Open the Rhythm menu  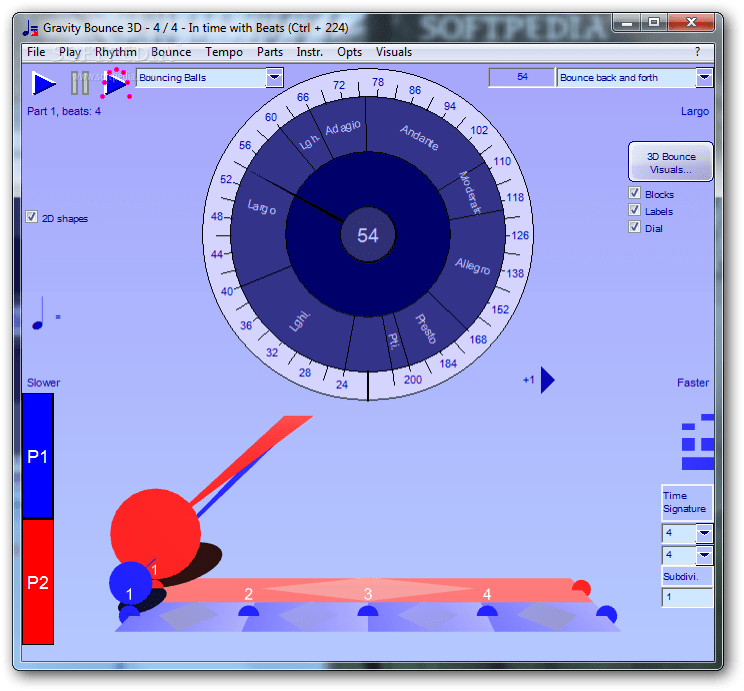pyautogui.click(x=116, y=52)
